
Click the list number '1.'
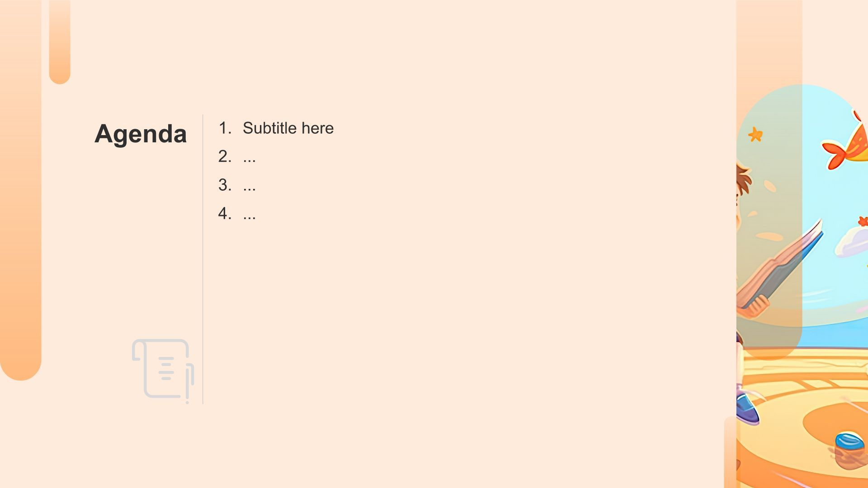pos(225,128)
